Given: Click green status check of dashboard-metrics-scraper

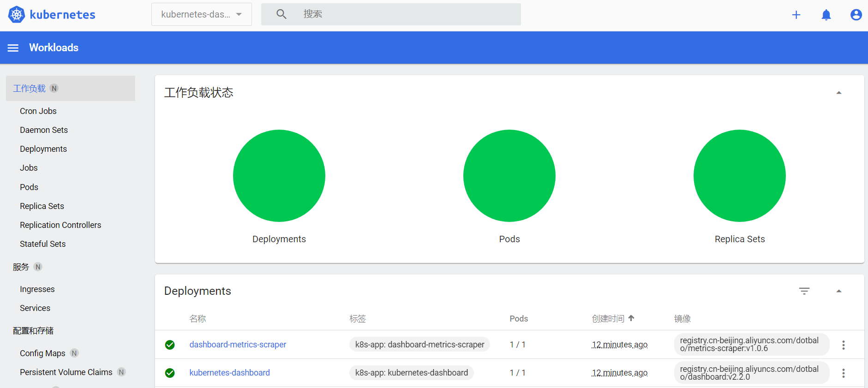Looking at the screenshot, I should coord(170,345).
